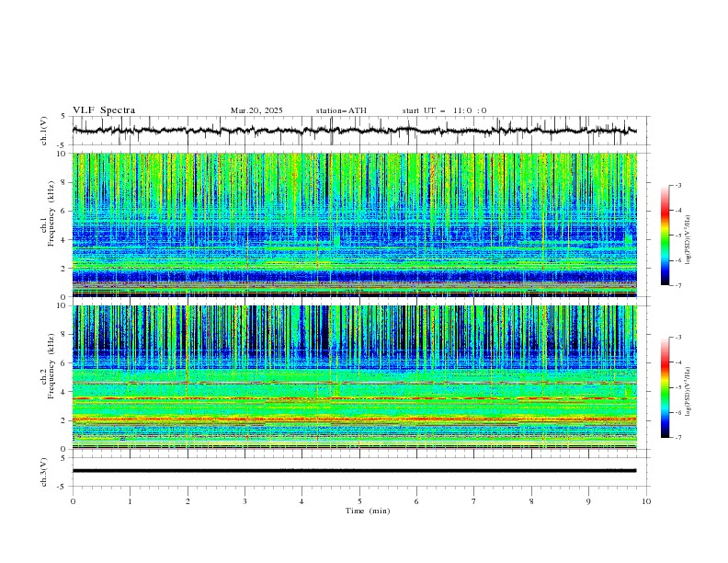
Task: Click the 'VLF Spectra' title text
Action: (x=104, y=110)
